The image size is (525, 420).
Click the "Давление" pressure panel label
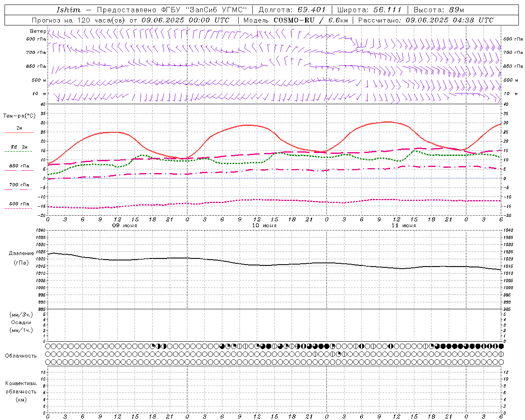[21, 253]
